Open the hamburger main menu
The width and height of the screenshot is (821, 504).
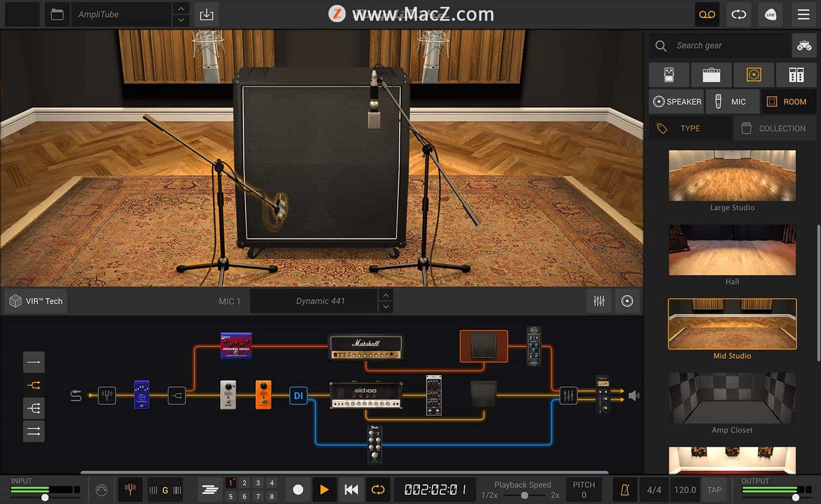point(803,15)
